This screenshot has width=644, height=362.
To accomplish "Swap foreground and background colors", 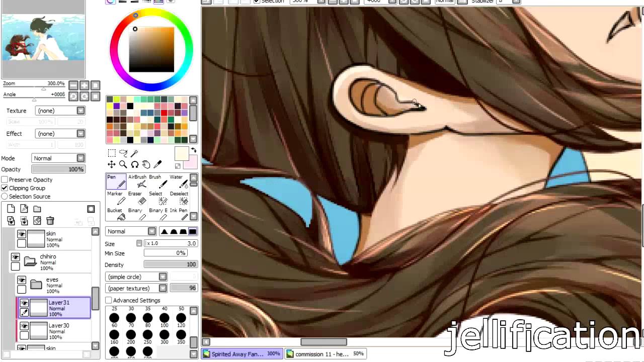I will click(194, 150).
